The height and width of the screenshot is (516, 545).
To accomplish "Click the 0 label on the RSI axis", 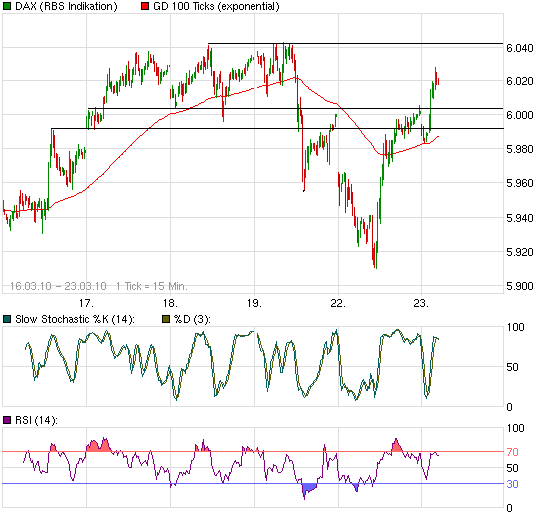I will (510, 508).
